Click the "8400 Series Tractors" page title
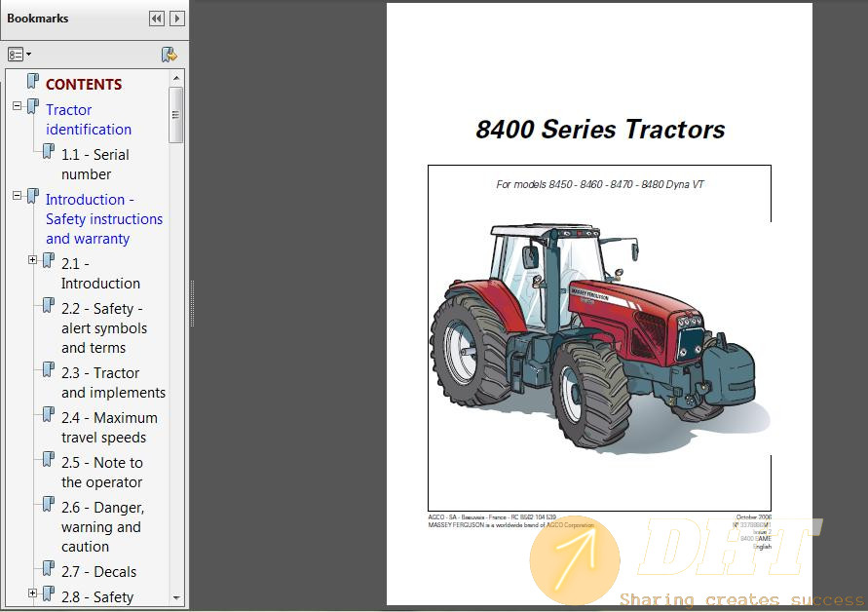Viewport: 868px width, 612px height. (601, 129)
